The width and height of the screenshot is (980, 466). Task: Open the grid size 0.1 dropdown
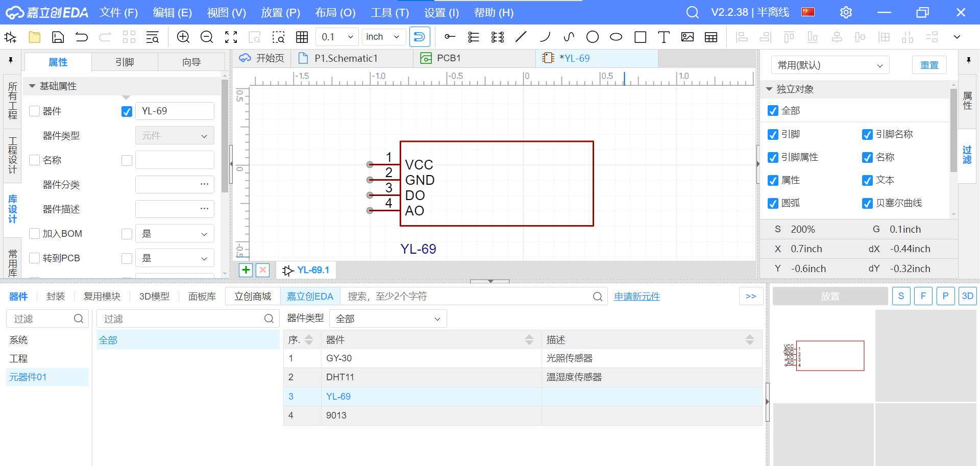tap(337, 37)
